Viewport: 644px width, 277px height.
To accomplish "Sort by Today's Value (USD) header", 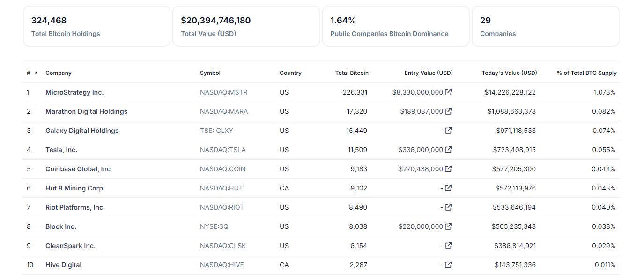I will coord(509,73).
